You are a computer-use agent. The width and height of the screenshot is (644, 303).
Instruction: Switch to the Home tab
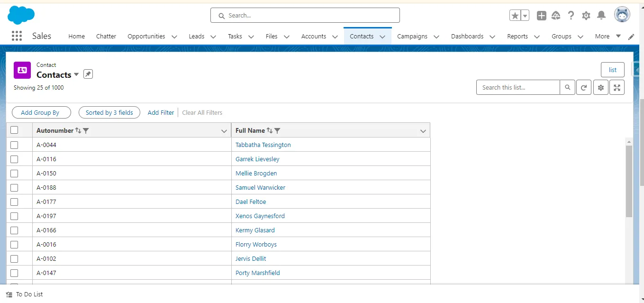tap(76, 36)
